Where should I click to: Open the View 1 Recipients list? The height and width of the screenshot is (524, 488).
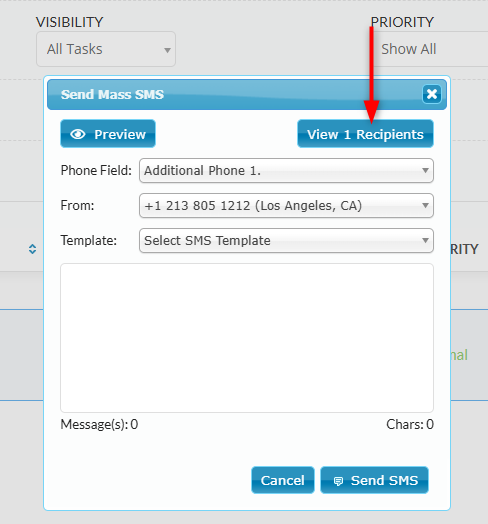[365, 134]
